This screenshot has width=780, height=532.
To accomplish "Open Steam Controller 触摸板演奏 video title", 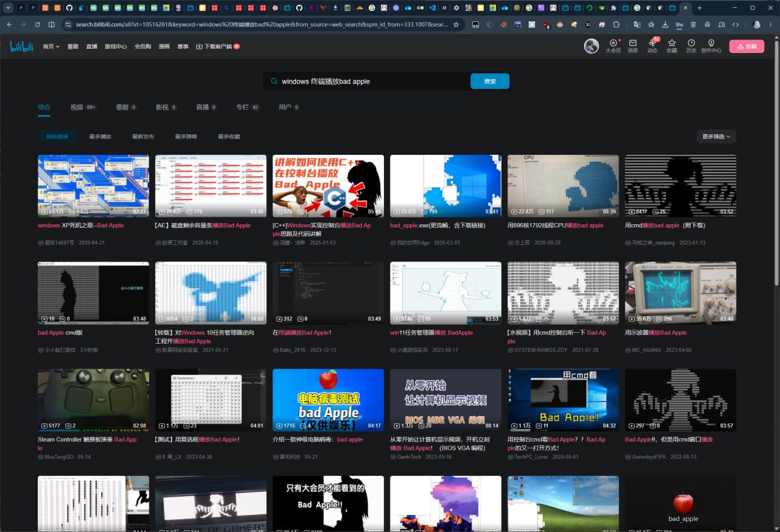I will [x=87, y=444].
